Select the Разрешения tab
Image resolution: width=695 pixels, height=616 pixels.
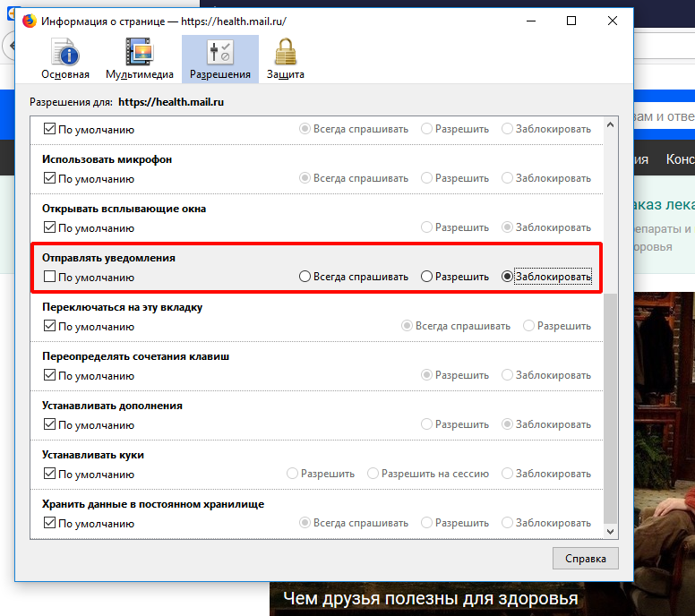click(219, 59)
